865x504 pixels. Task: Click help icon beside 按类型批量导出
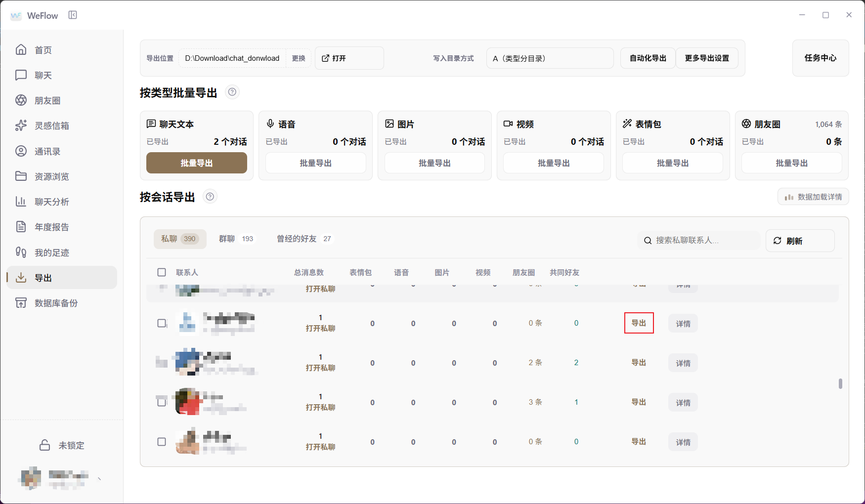[x=232, y=92]
